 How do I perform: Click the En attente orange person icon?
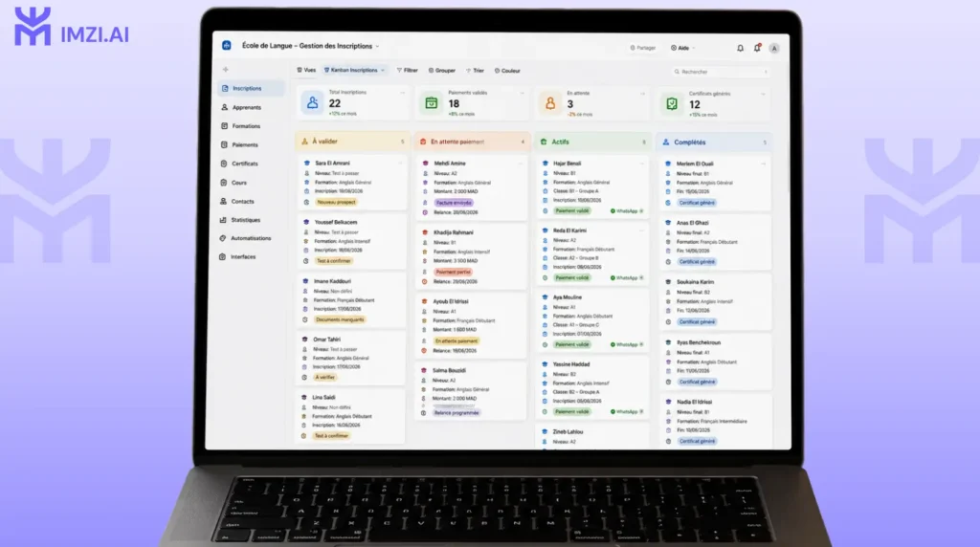click(550, 103)
